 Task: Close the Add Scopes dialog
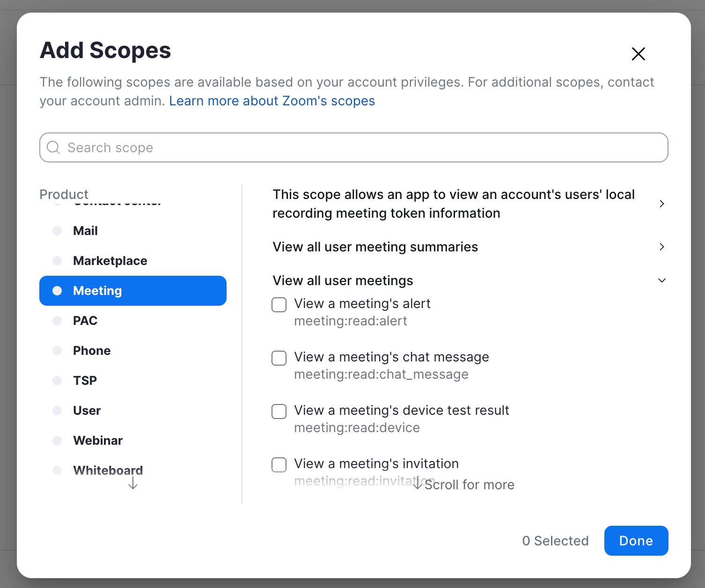click(638, 54)
